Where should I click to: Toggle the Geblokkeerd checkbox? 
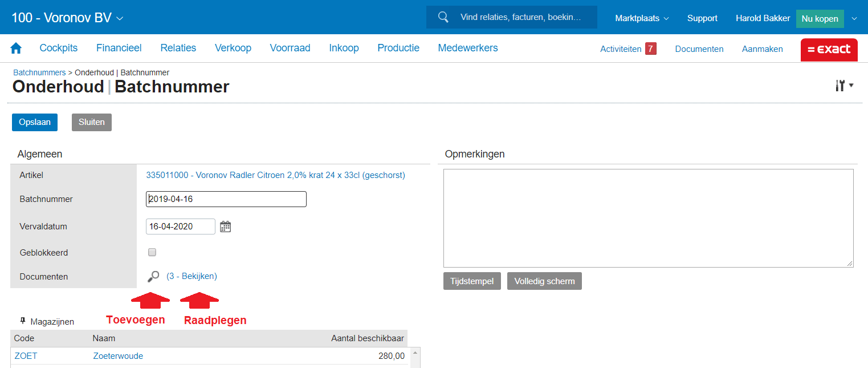pos(152,252)
